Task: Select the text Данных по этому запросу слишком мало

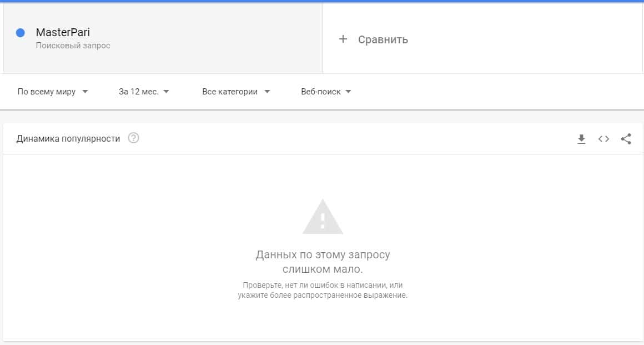Action: click(x=323, y=262)
